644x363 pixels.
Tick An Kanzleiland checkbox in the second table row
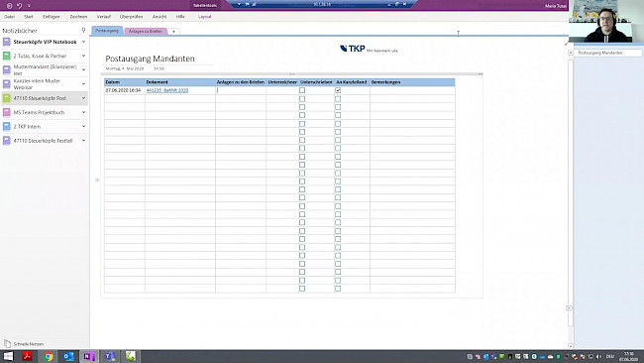coord(338,98)
